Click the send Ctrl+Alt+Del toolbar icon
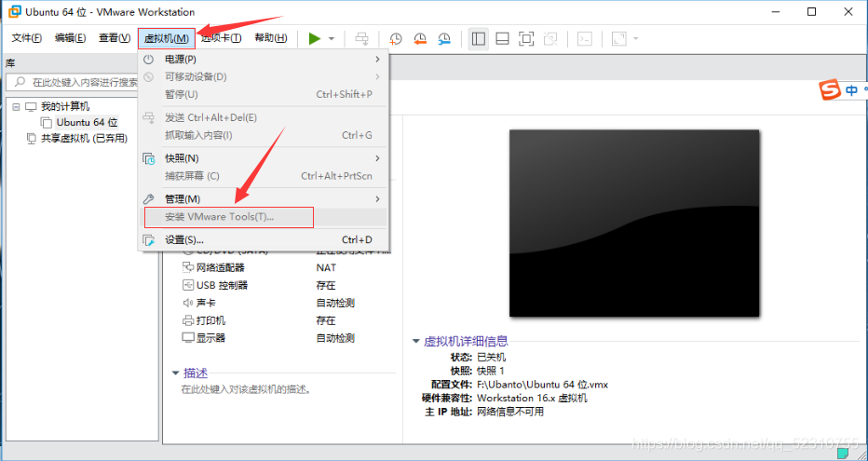This screenshot has width=868, height=461. pos(361,39)
